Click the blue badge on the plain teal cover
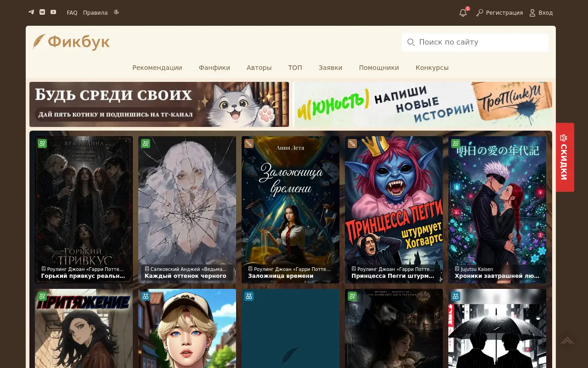588x368 pixels. coord(249,296)
